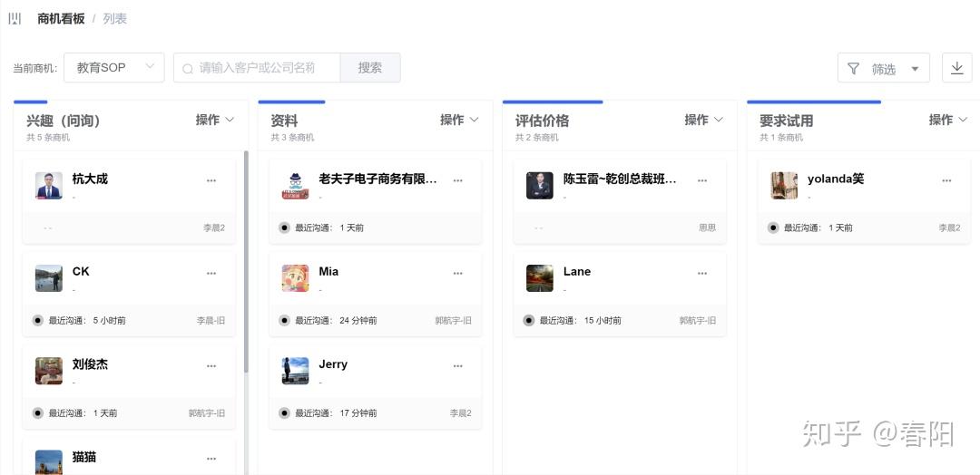Open the 刘俊杰 opportunity card name
The width and height of the screenshot is (980, 475).
tap(90, 364)
